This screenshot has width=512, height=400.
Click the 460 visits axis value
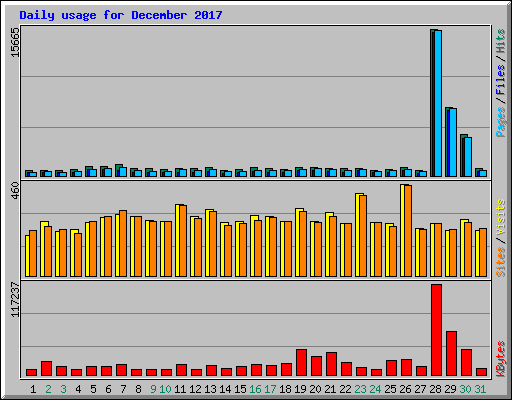[x=15, y=191]
